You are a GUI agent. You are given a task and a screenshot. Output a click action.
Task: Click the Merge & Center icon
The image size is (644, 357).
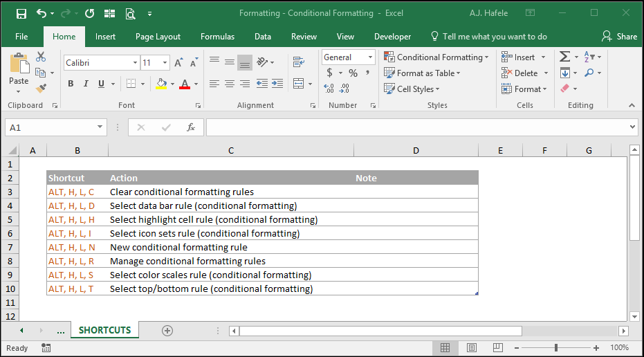pos(299,84)
